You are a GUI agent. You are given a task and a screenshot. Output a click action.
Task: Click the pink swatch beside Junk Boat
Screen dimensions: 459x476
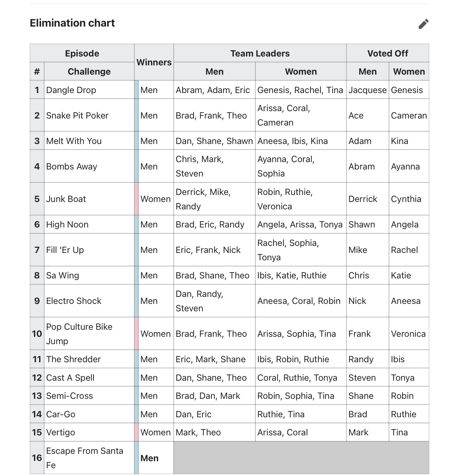point(136,199)
